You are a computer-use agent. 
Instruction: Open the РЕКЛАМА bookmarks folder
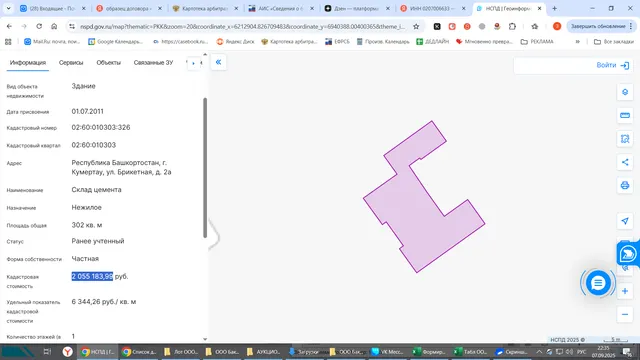pos(537,42)
